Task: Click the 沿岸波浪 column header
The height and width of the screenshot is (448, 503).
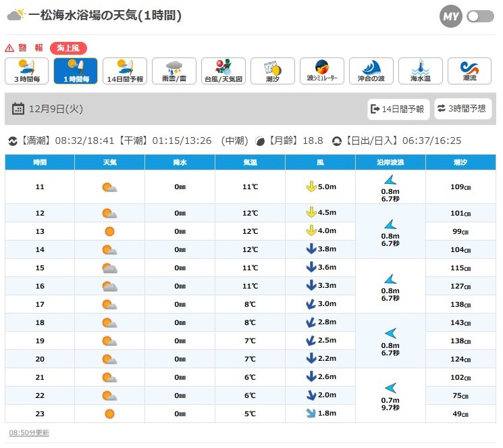Action: 390,162
